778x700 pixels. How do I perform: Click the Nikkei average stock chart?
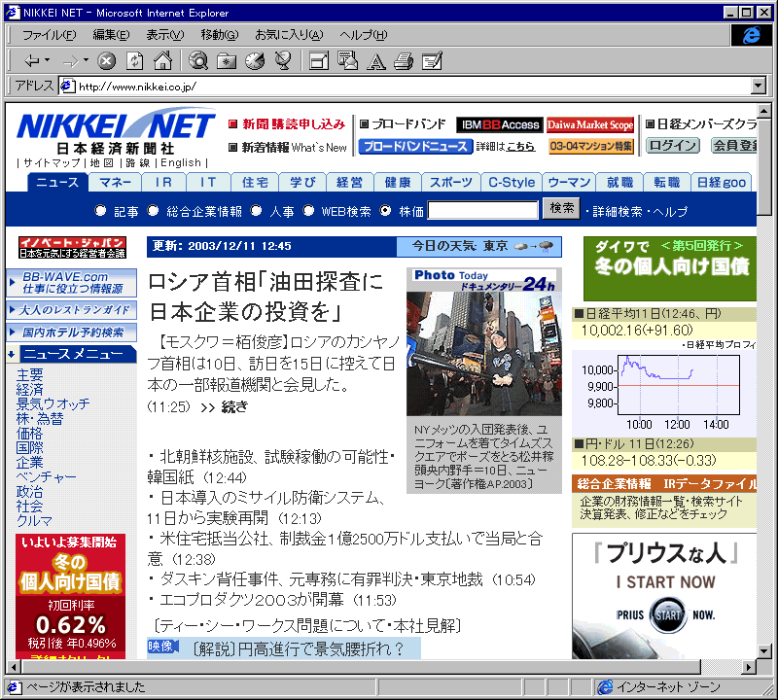click(664, 393)
